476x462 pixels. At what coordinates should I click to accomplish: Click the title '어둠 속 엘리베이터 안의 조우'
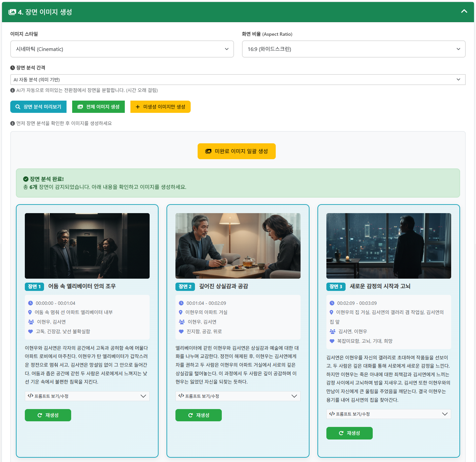point(82,286)
